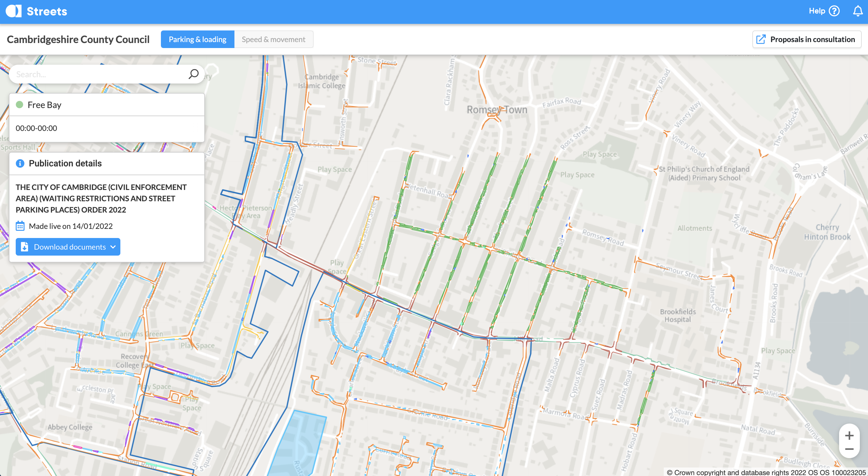Click the Streets logo icon

click(14, 11)
